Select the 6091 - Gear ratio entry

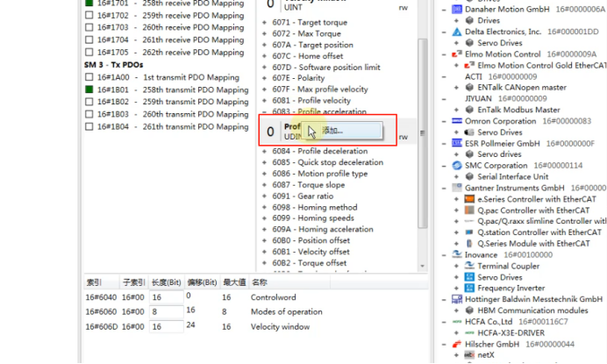click(x=303, y=196)
